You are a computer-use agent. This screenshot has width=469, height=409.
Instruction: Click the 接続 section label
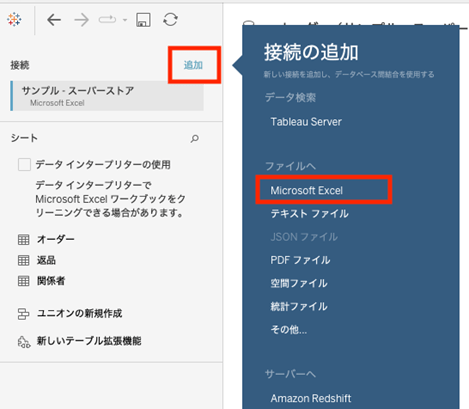(20, 65)
